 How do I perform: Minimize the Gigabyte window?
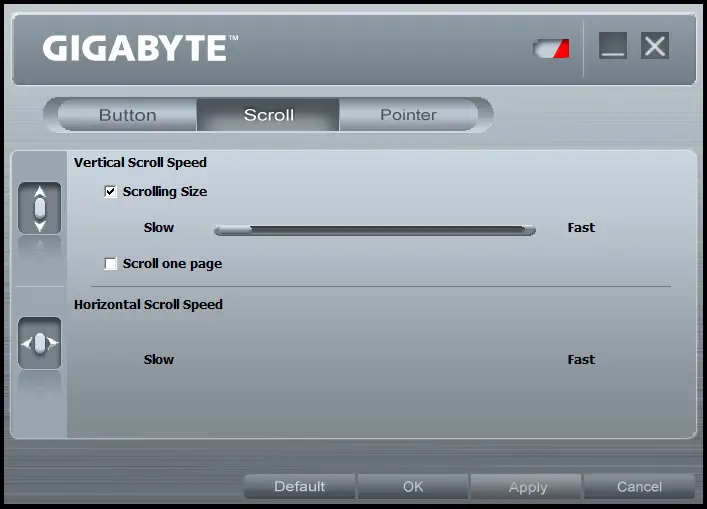tap(613, 46)
